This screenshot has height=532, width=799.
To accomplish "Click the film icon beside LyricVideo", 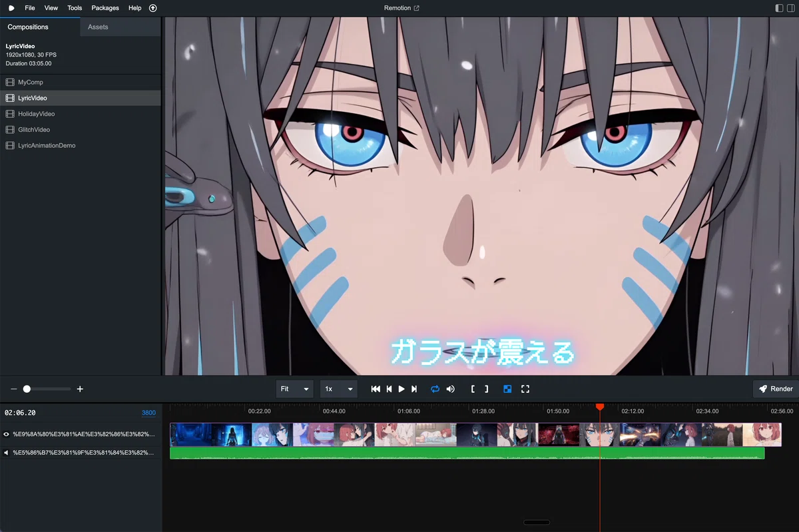I will coord(10,98).
